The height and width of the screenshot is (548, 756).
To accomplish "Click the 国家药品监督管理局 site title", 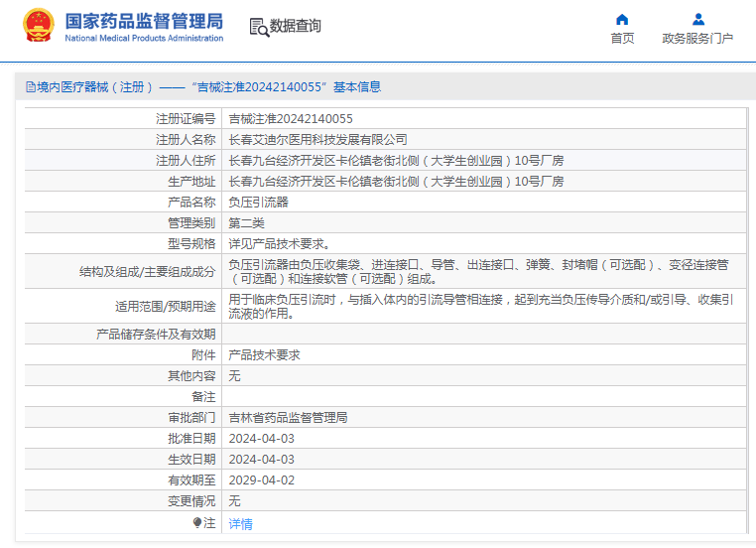I will click(x=144, y=21).
